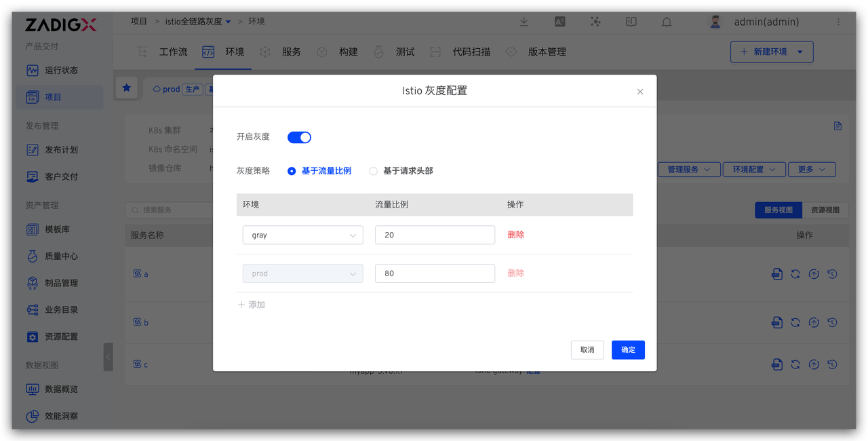
Task: Click the download icon in the top bar
Action: pos(524,22)
